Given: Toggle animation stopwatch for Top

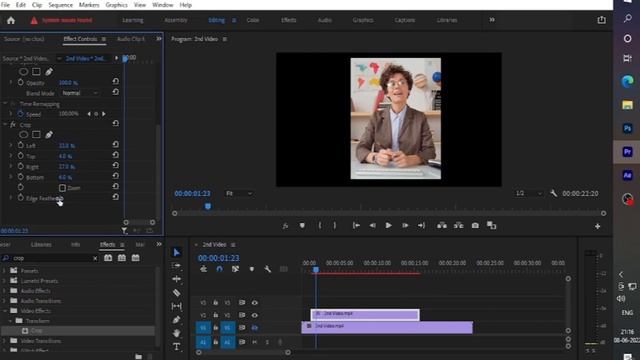Looking at the screenshot, I should point(20,156).
